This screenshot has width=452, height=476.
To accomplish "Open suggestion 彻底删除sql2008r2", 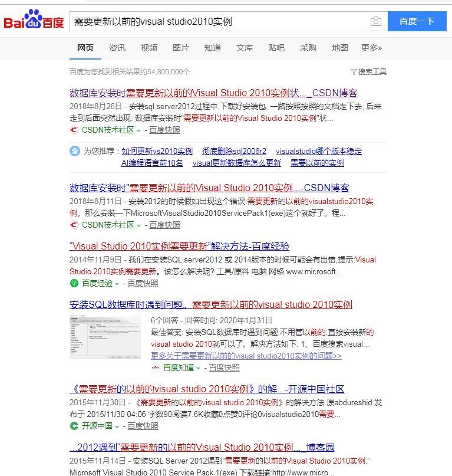I will coord(234,151).
